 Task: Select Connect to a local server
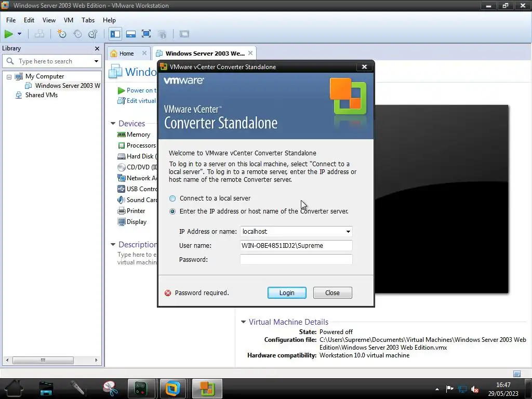coord(172,198)
